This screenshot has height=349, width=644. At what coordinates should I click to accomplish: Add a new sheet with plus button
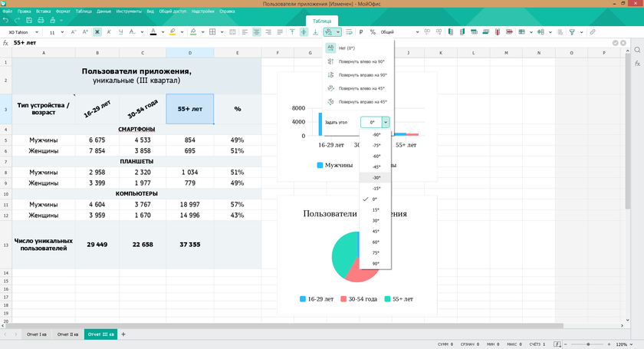pos(123,334)
